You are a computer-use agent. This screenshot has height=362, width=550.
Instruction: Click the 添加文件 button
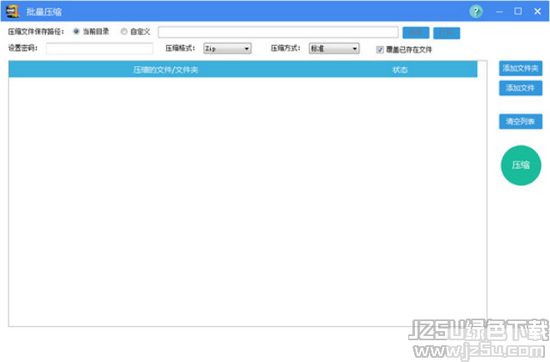(x=521, y=88)
